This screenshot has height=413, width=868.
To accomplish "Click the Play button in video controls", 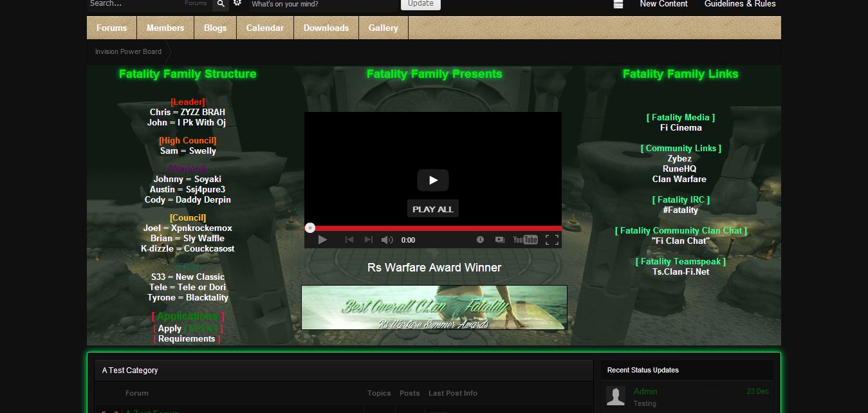I will click(323, 240).
